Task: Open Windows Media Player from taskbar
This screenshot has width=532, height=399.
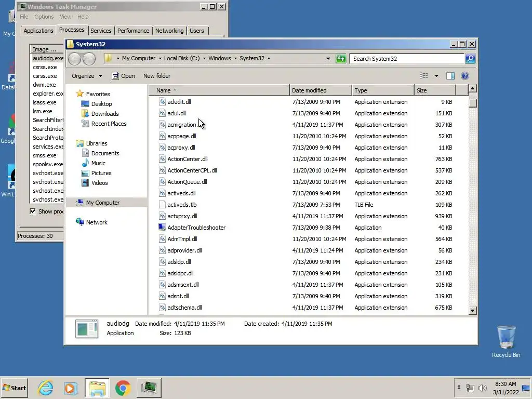Action: pyautogui.click(x=71, y=388)
